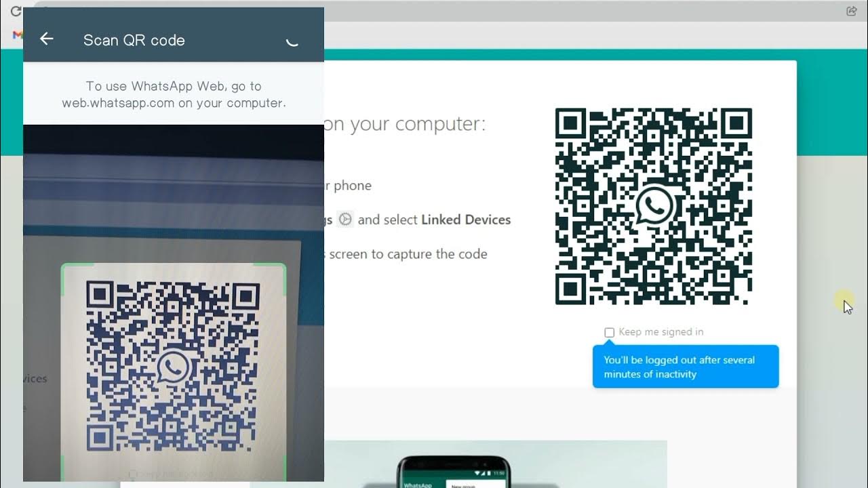Click the bold 'Linked Devices' text
The height and width of the screenshot is (488, 868).
pyautogui.click(x=466, y=220)
